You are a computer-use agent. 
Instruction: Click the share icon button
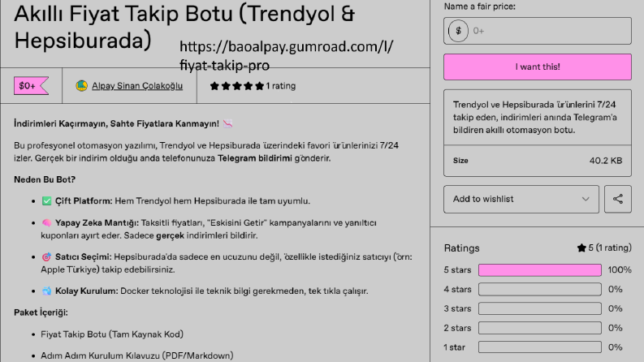618,199
